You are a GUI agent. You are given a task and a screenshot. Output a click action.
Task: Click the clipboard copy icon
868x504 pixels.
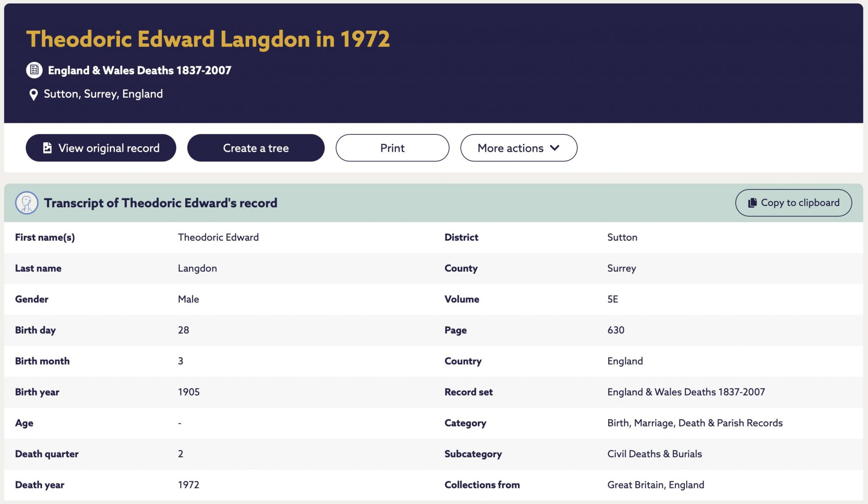(752, 203)
